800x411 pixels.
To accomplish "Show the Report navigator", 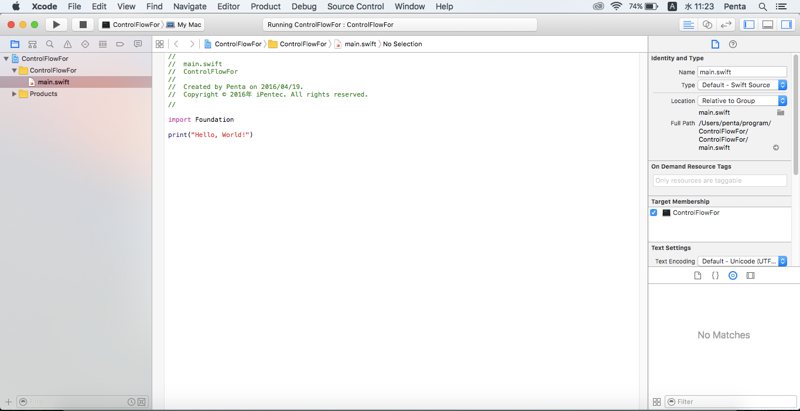I will click(x=138, y=44).
